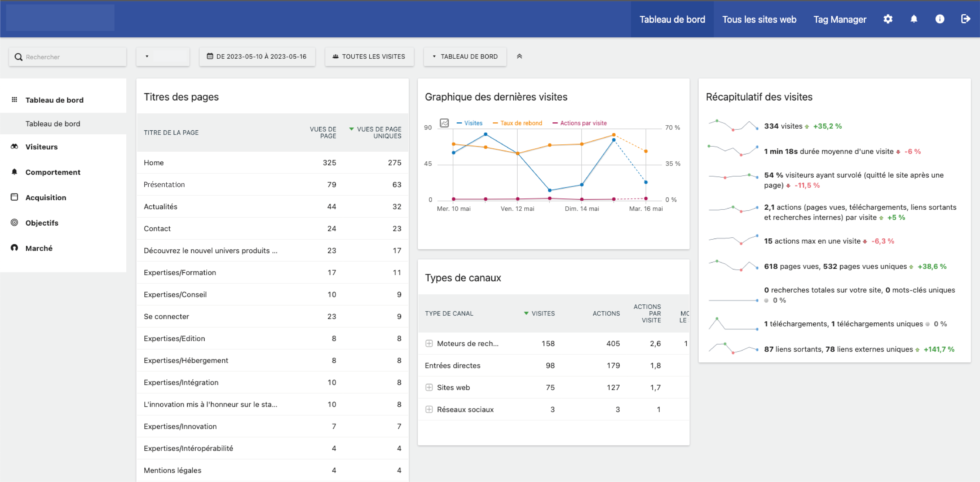Screen dimensions: 980x482
Task: Toggle the Taux de rebond legend series
Action: click(x=517, y=123)
